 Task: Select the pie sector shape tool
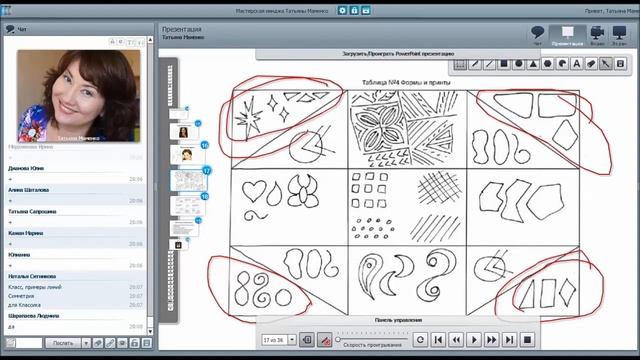tap(562, 64)
